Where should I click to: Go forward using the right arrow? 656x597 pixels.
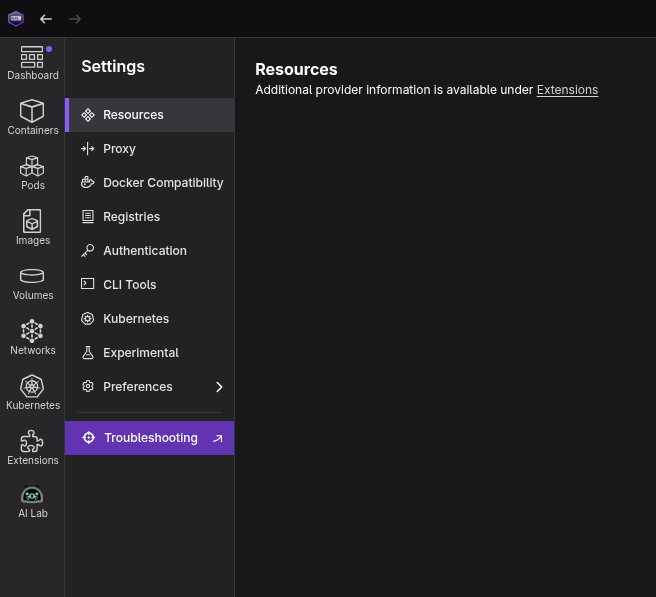tap(75, 19)
